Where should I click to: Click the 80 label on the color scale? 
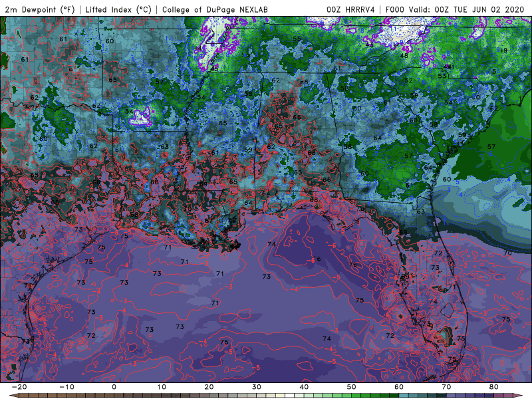coord(494,387)
